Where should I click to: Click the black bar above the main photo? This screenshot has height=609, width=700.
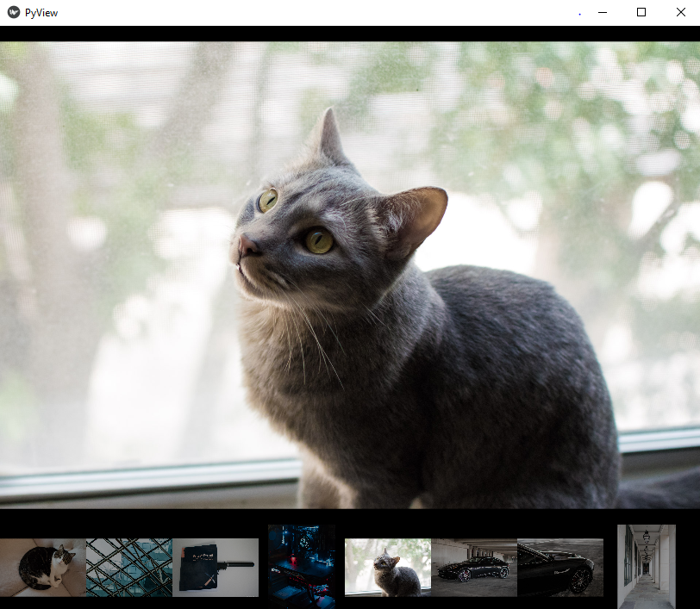point(350,34)
